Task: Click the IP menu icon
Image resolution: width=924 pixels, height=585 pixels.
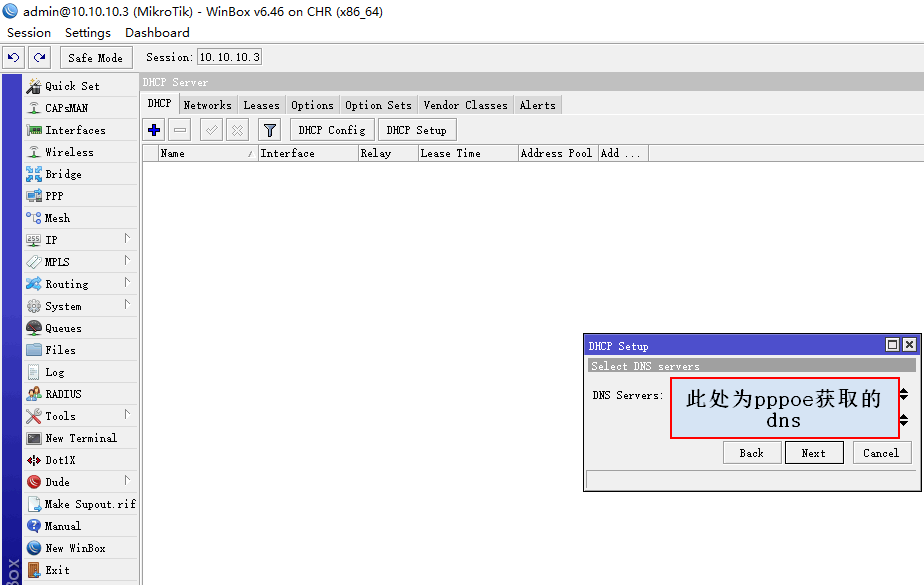Action: 34,240
